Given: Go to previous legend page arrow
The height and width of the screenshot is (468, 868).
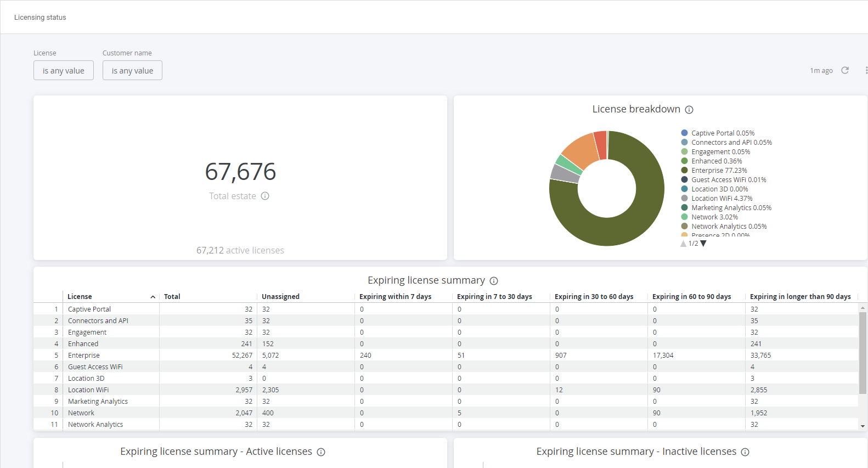Looking at the screenshot, I should (683, 244).
